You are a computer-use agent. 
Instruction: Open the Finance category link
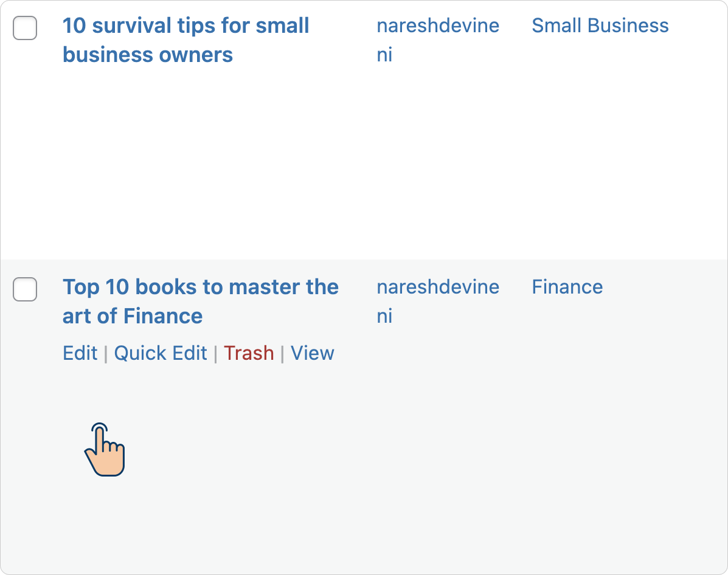(x=567, y=287)
